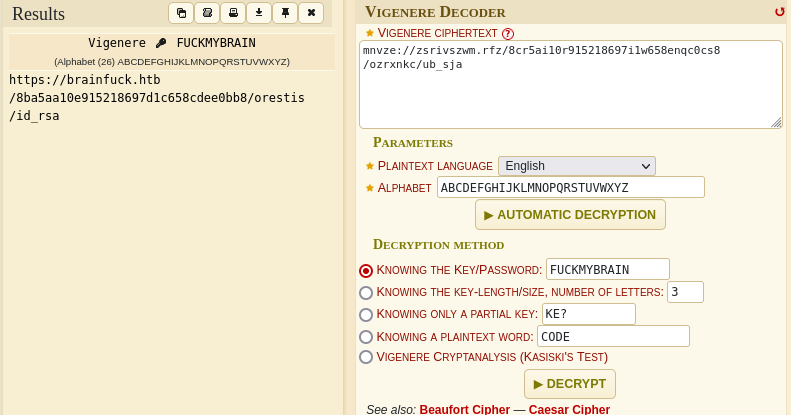Open the Plaintext language dropdown
The height and width of the screenshot is (415, 791).
[x=576, y=166]
